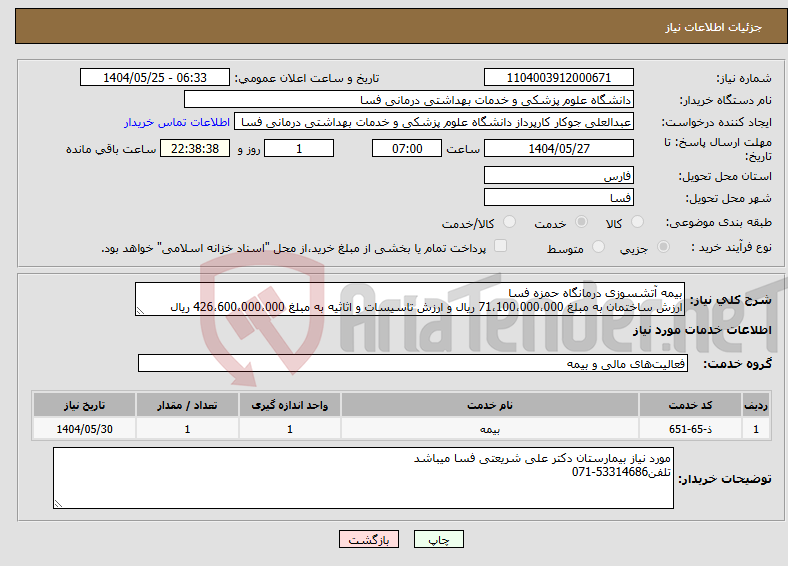Viewport: 788px width, 566px height.
Task: Select the کالا/خدمت radio button
Action: point(509,222)
